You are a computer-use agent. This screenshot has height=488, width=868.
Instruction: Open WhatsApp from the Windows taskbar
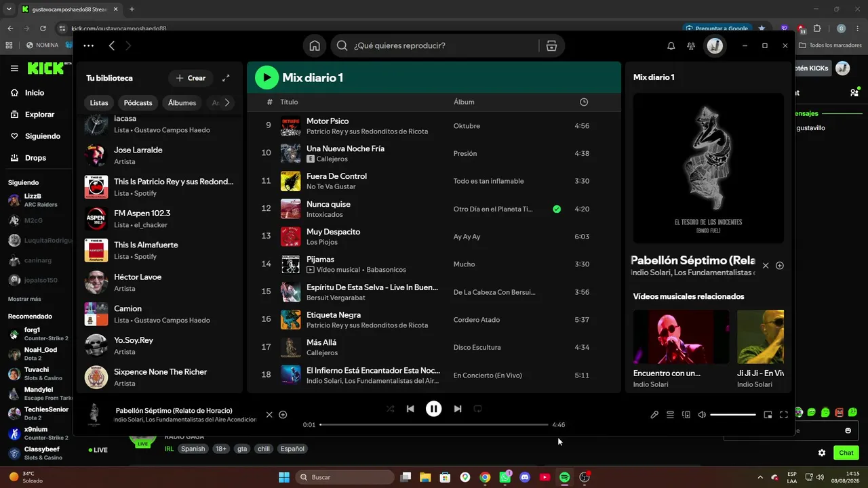tap(505, 477)
